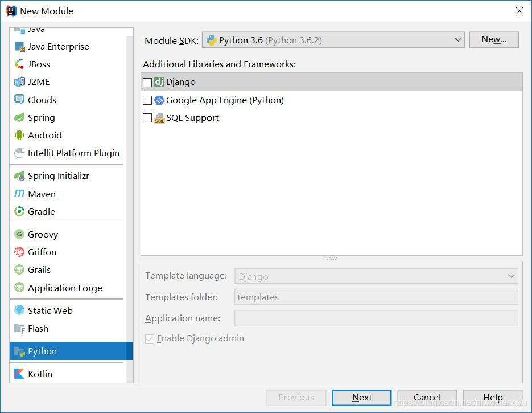Click the IntelliJ Platform Plugin icon
532x413 pixels.
click(19, 153)
